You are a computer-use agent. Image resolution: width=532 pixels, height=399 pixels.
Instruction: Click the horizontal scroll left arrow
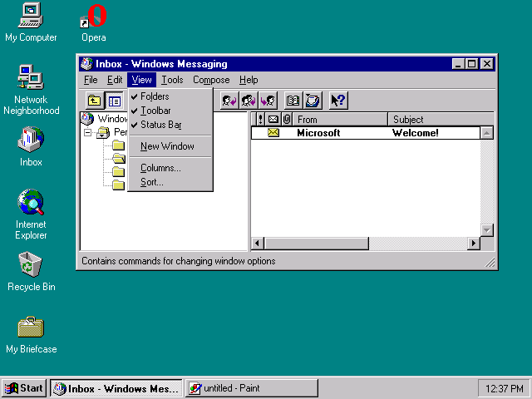257,244
